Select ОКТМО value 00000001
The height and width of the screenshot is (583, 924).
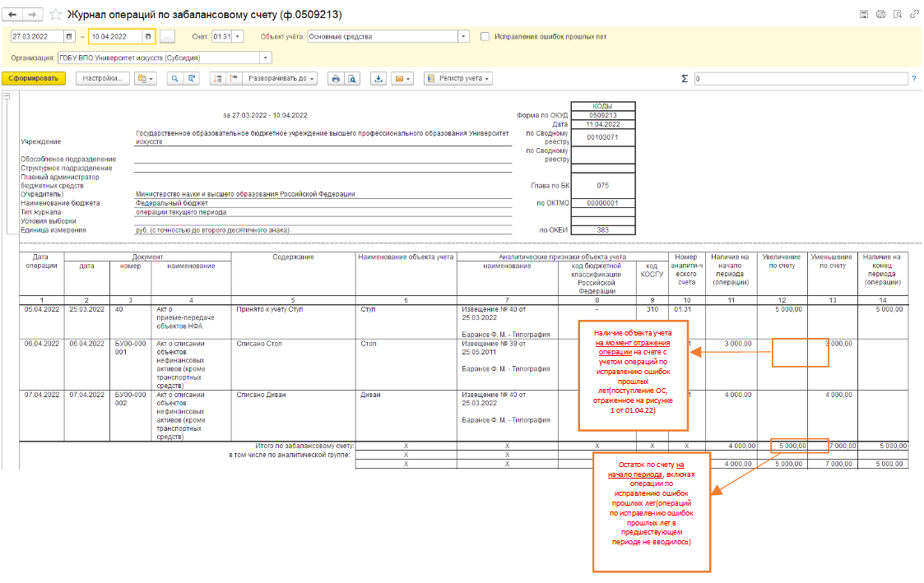coord(603,203)
